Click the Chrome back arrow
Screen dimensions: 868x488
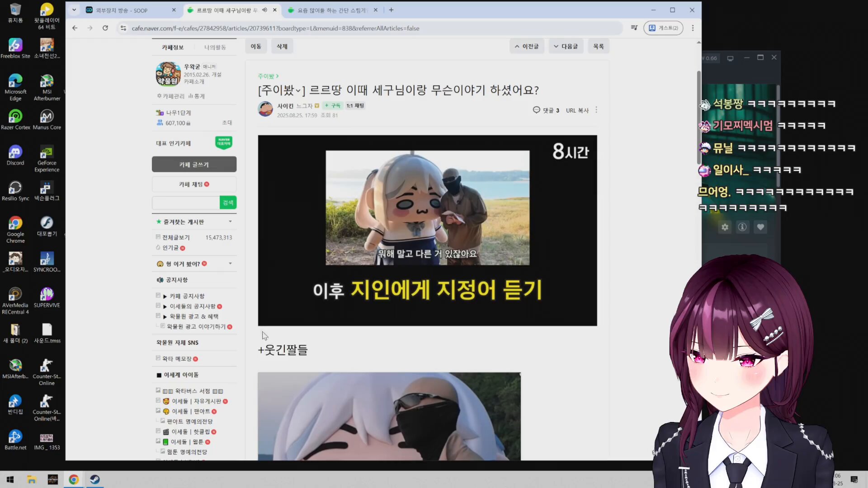point(75,28)
